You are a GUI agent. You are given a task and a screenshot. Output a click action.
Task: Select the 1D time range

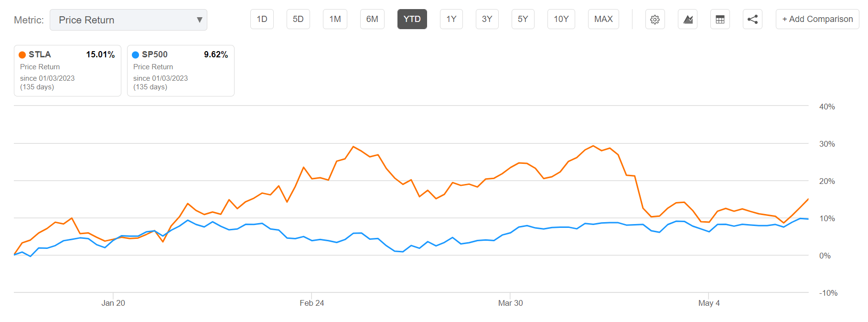[x=262, y=20]
